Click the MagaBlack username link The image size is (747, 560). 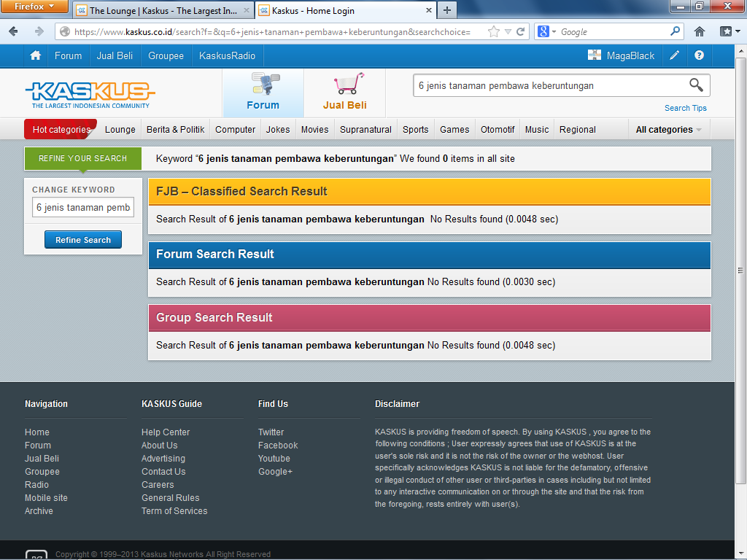click(x=630, y=55)
